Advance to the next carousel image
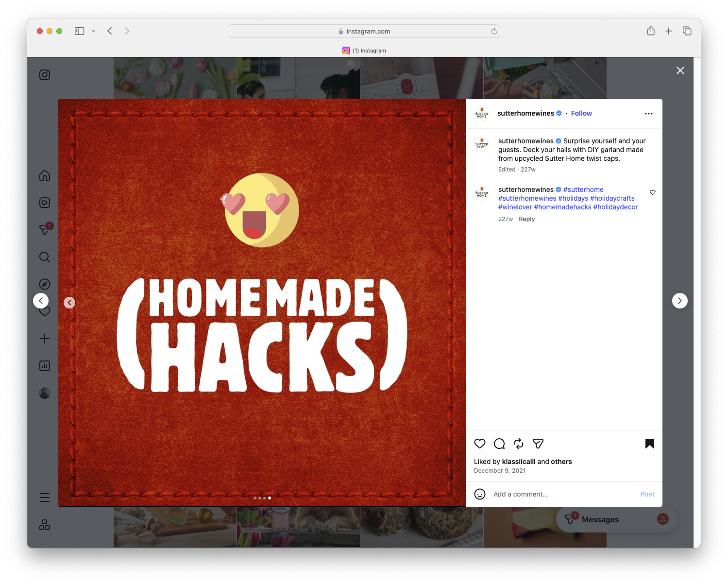Image resolution: width=728 pixels, height=584 pixels. click(680, 300)
